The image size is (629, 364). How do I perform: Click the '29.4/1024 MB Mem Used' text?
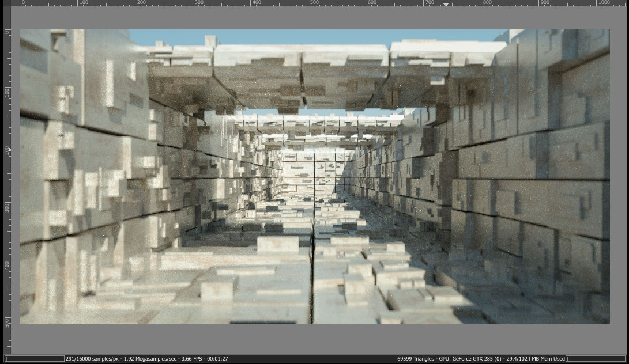tap(536, 359)
